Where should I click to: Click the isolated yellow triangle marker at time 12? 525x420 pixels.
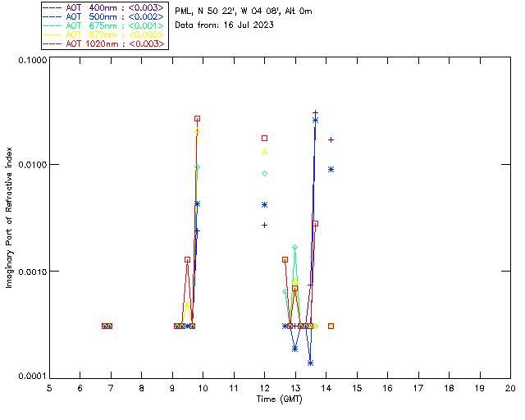click(264, 152)
